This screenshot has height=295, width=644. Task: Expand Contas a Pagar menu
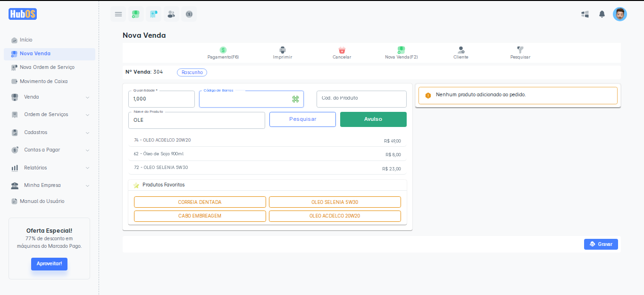tap(50, 150)
